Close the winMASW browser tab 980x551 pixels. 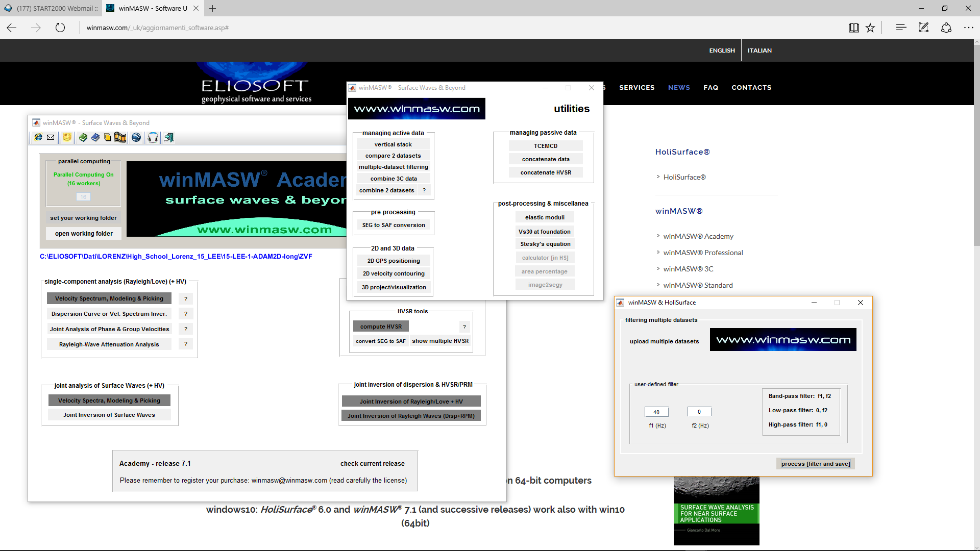coord(195,8)
